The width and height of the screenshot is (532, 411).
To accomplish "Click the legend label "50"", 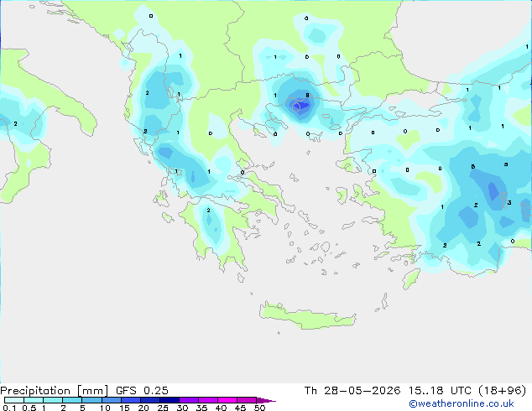I will point(259,408).
